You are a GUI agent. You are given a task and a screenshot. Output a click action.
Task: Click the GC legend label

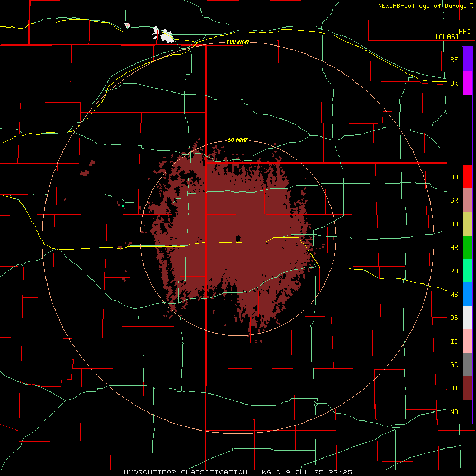(x=454, y=365)
